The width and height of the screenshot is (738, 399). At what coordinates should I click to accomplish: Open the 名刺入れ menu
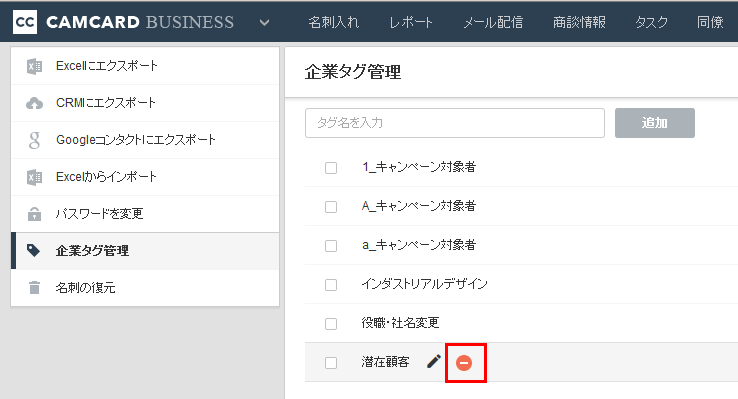click(334, 22)
